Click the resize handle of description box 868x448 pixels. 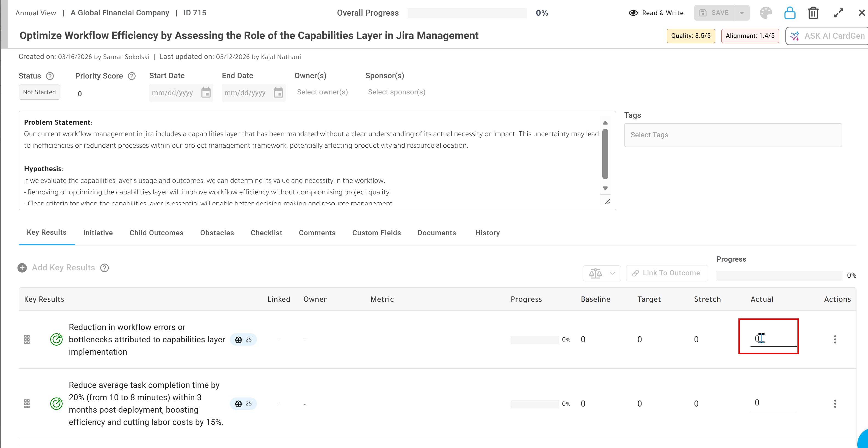pos(607,202)
